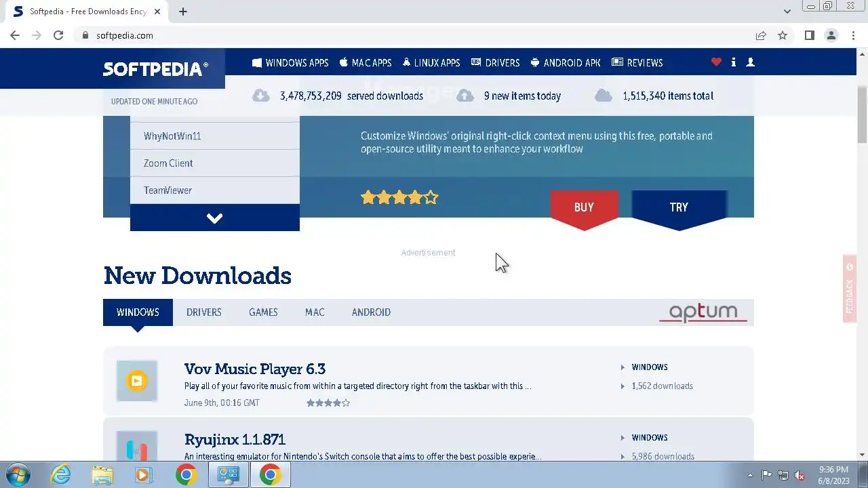Show hidden tray icons arrow

click(x=750, y=475)
